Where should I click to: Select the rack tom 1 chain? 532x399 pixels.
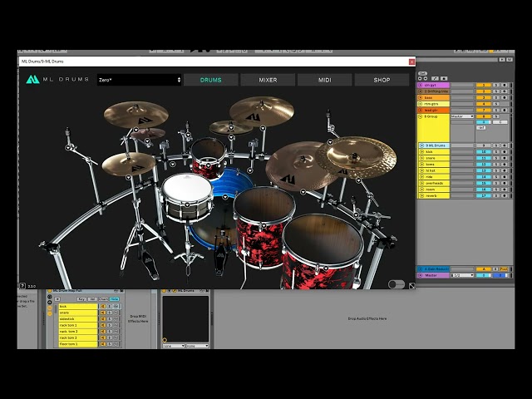tap(78, 325)
